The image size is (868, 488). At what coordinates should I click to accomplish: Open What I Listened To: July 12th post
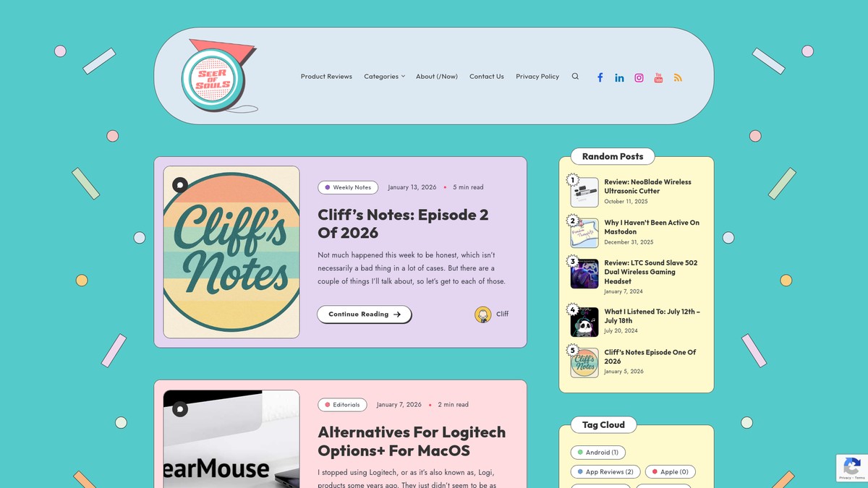(652, 316)
